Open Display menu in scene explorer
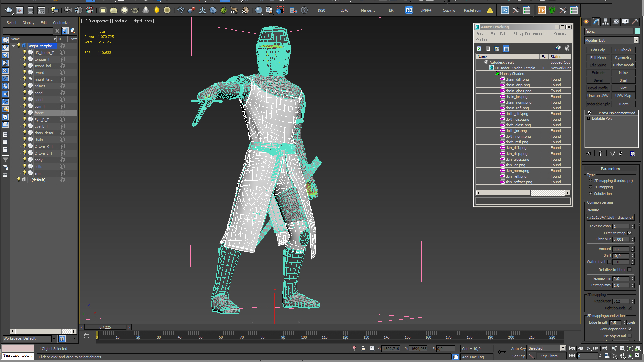This screenshot has width=644, height=362. pos(29,23)
